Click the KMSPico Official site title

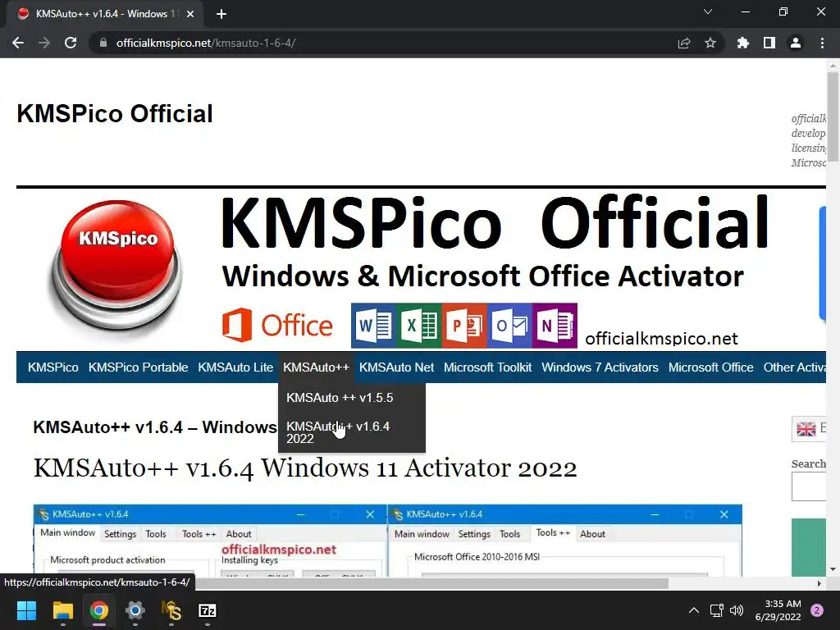click(115, 113)
